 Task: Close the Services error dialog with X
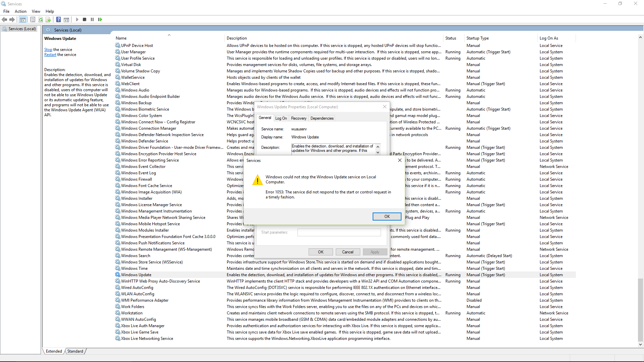click(399, 160)
